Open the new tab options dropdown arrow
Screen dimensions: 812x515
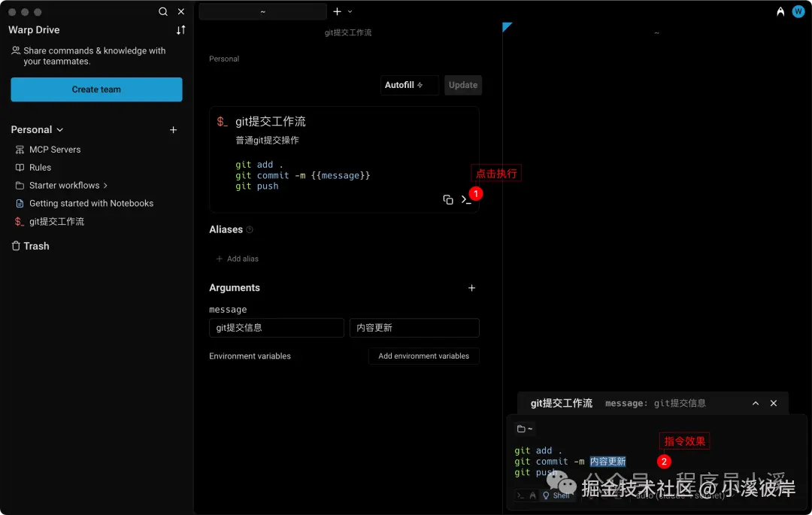click(x=350, y=11)
